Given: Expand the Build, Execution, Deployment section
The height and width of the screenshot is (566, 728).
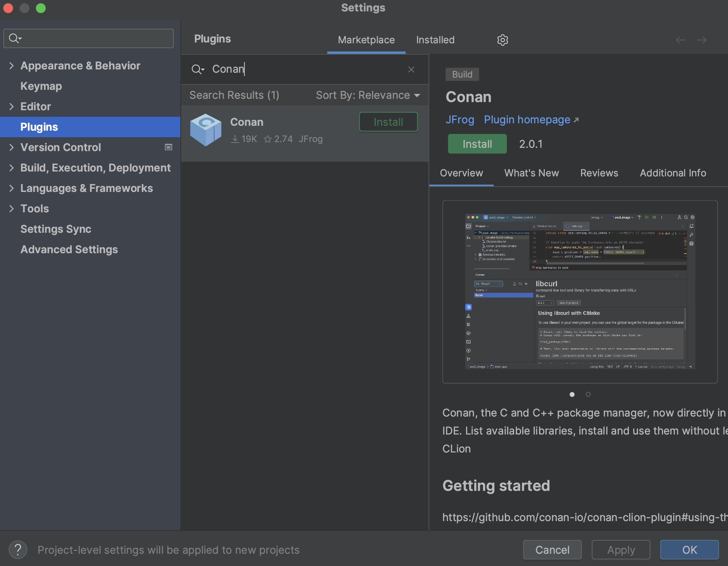Looking at the screenshot, I should point(11,167).
